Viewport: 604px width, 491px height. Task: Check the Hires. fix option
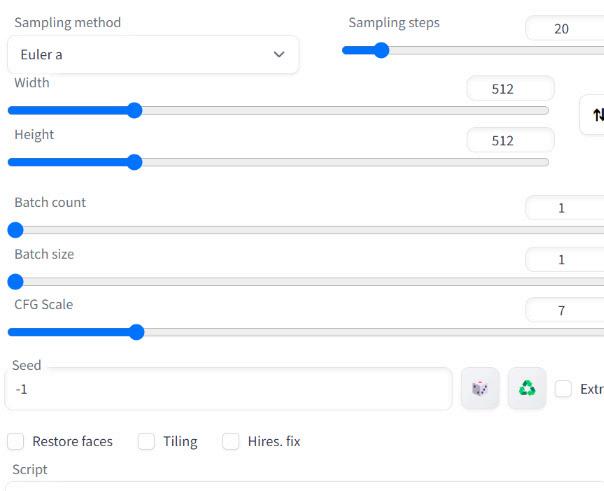tap(230, 441)
